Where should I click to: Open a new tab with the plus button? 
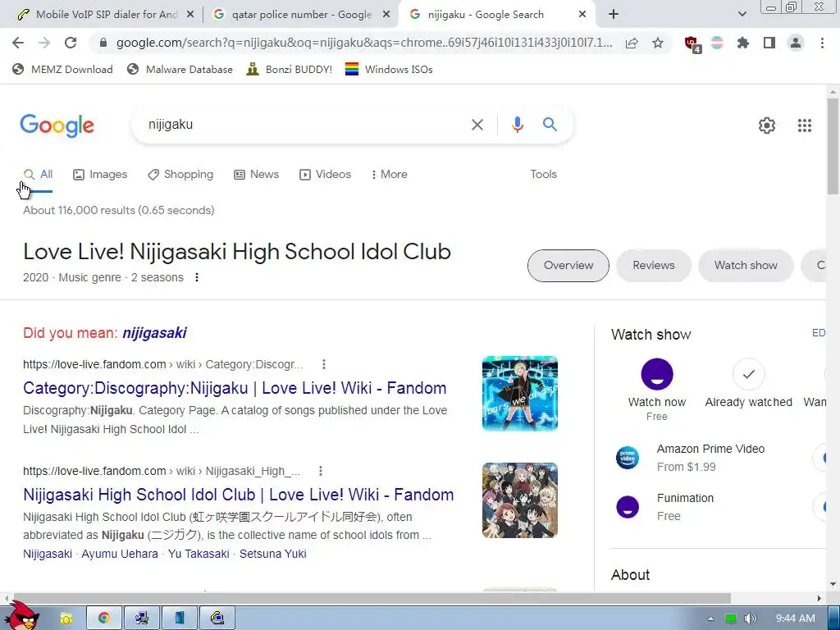(614, 15)
